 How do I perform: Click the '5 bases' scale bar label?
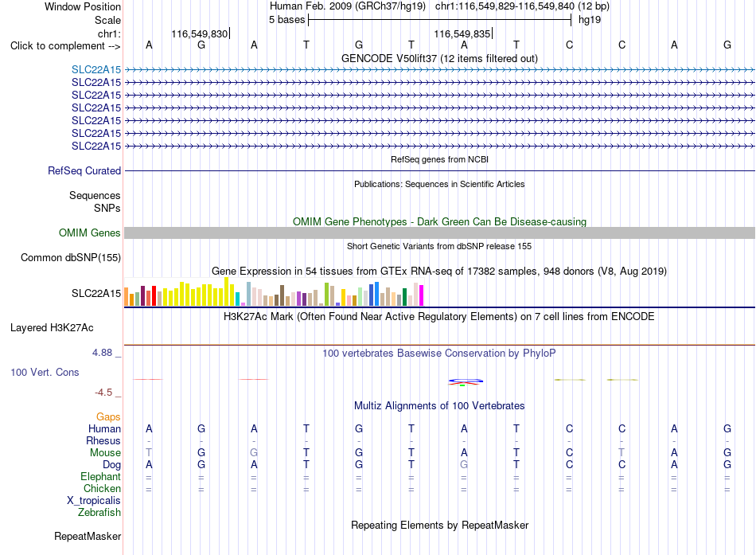coord(286,20)
